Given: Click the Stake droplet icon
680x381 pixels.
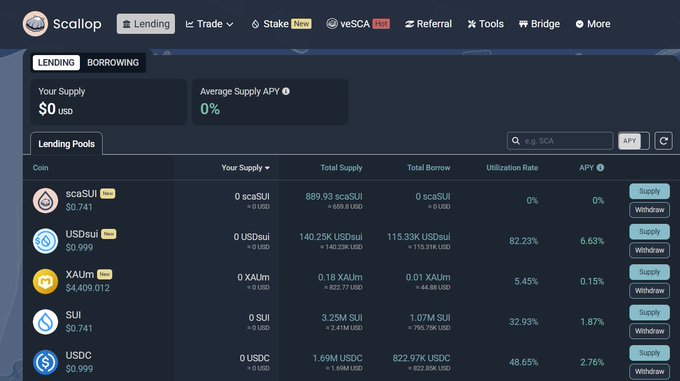Looking at the screenshot, I should coord(255,24).
